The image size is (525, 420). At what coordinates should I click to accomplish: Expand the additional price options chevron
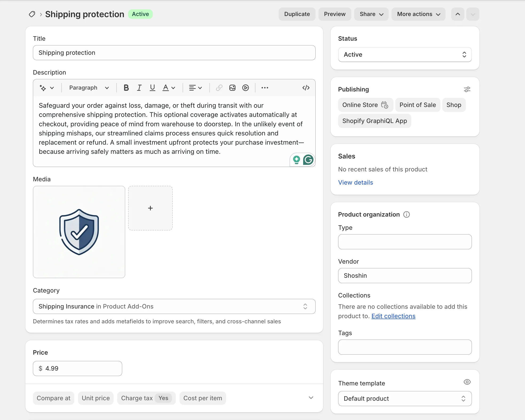[x=311, y=398]
